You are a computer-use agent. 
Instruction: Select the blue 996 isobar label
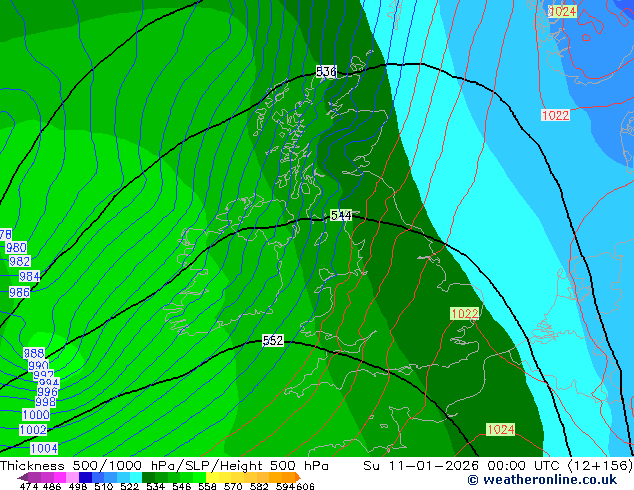pyautogui.click(x=47, y=391)
